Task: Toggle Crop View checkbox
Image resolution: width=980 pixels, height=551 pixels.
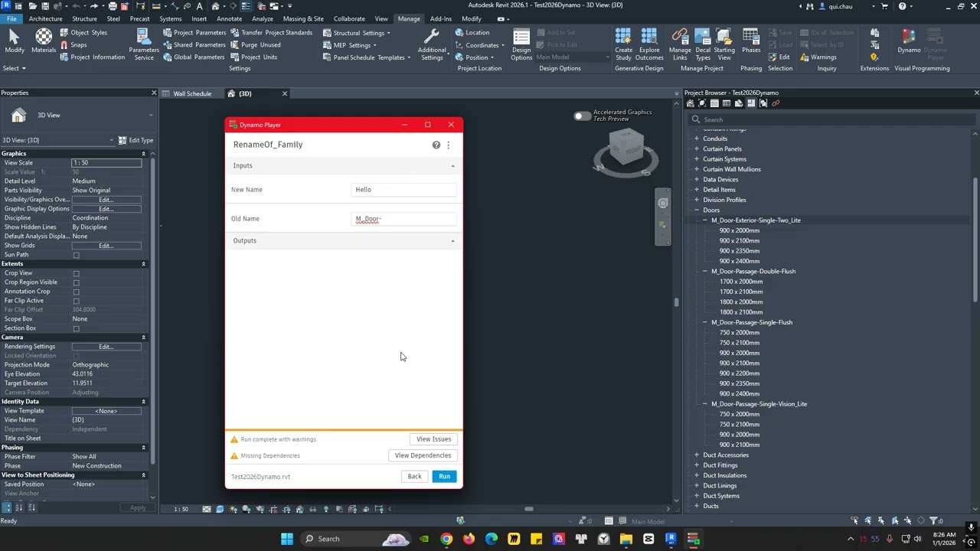Action: pyautogui.click(x=76, y=273)
